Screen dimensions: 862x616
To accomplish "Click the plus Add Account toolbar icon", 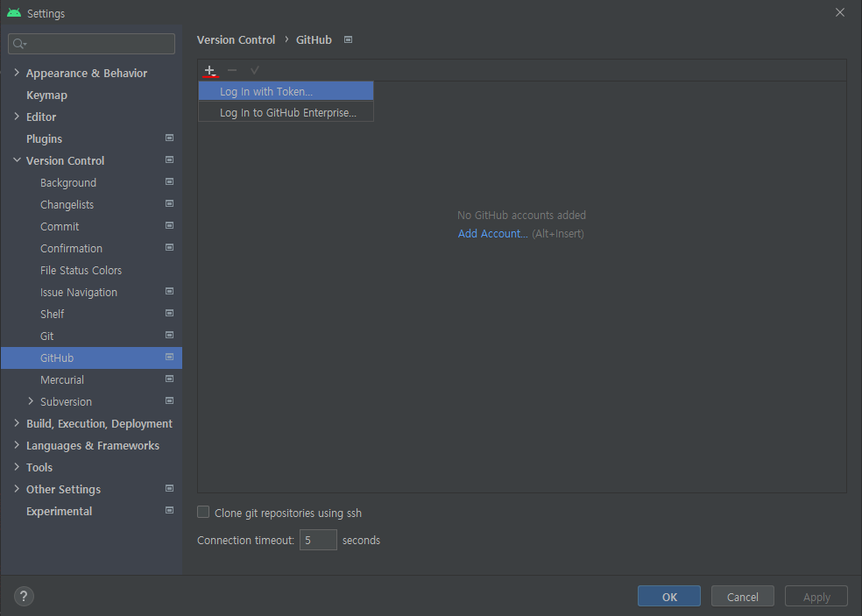I will [x=210, y=70].
